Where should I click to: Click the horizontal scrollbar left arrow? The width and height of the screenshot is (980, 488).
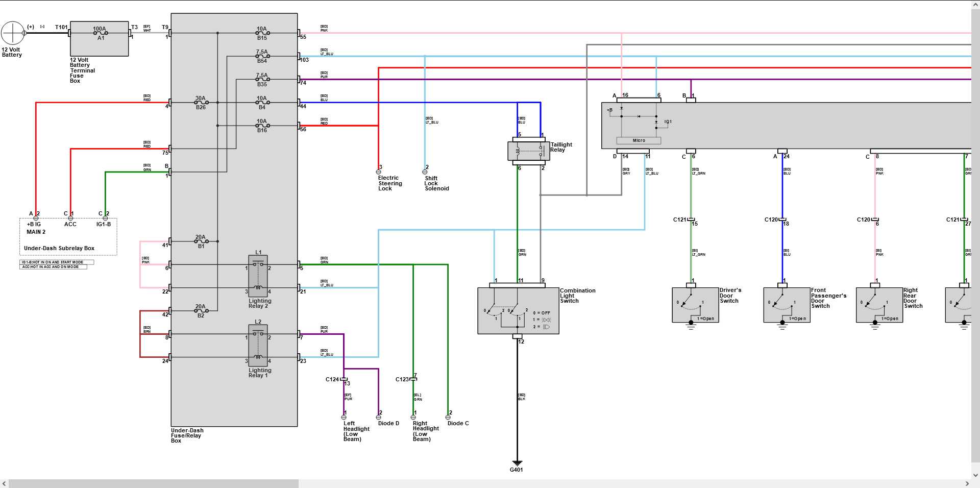click(x=4, y=483)
